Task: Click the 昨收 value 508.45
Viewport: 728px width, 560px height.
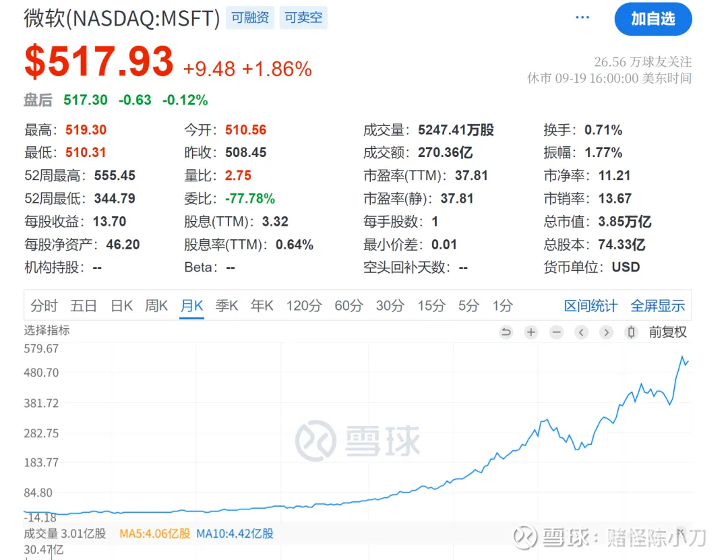Action: [x=245, y=152]
